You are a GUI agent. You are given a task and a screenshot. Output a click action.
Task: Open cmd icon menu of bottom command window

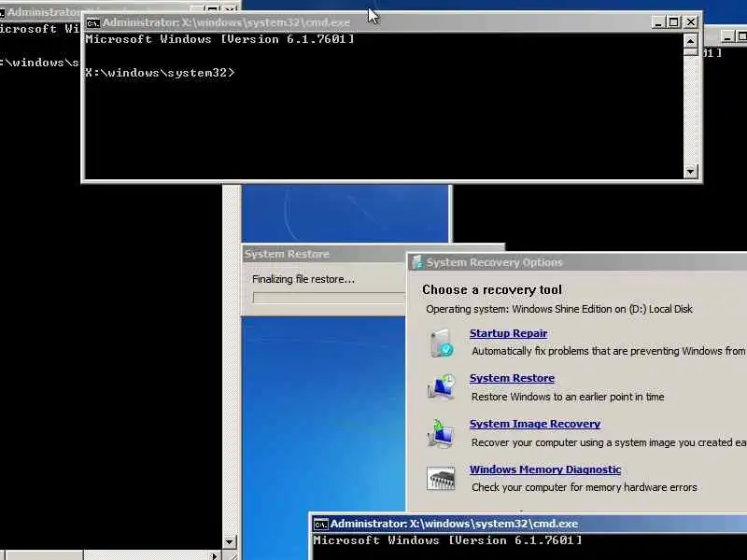click(x=320, y=525)
